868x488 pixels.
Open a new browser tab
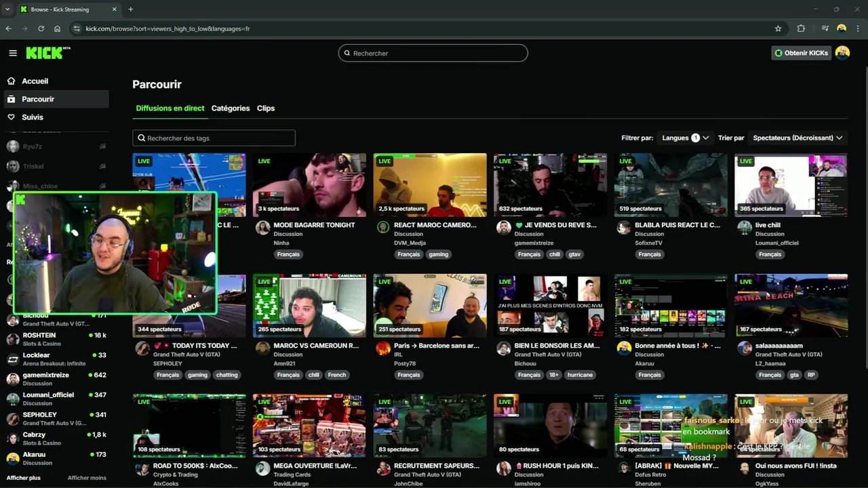point(130,9)
